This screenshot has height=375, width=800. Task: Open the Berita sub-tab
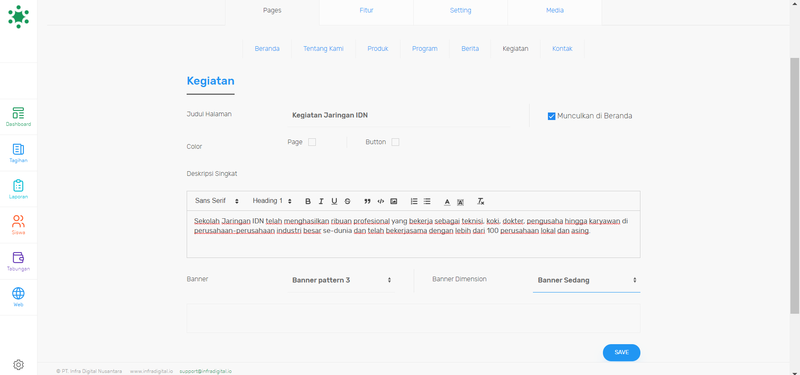tap(470, 49)
